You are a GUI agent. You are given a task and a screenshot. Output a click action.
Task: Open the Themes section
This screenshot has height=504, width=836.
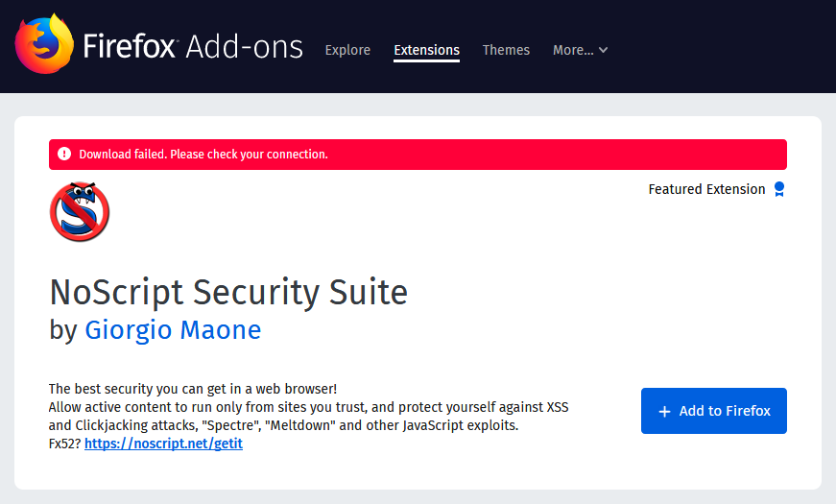506,50
